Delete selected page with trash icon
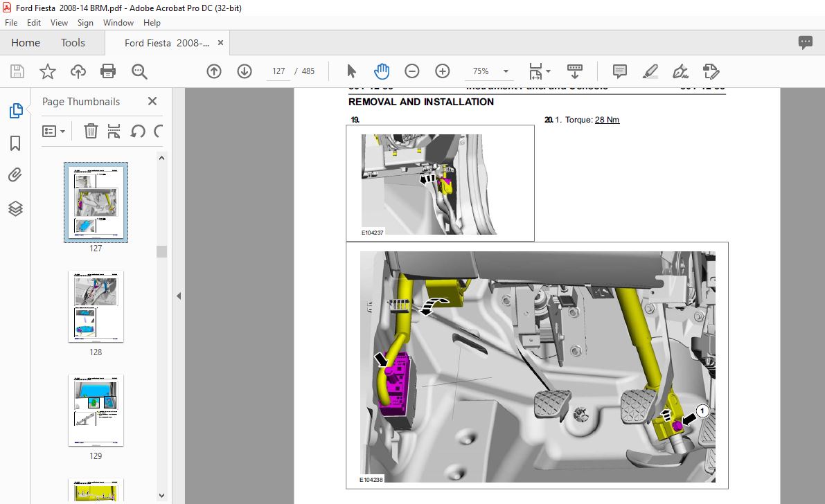 91,130
